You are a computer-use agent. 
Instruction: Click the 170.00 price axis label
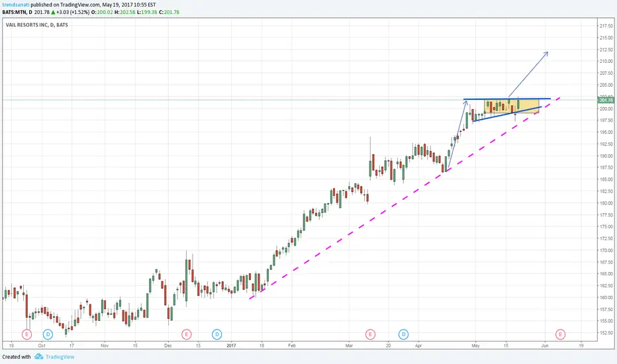coord(606,250)
